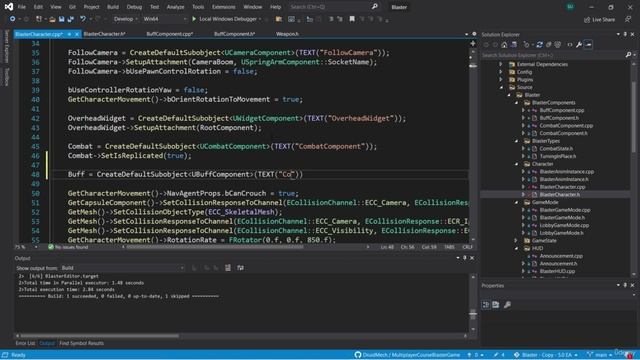Click Switch Views icon in Solution Explorer

pyautogui.click(x=514, y=44)
